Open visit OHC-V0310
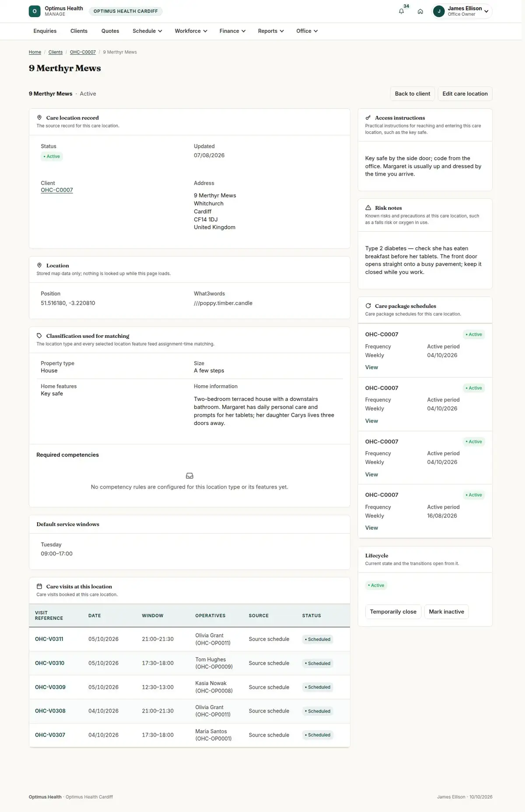The image size is (525, 812). click(49, 663)
